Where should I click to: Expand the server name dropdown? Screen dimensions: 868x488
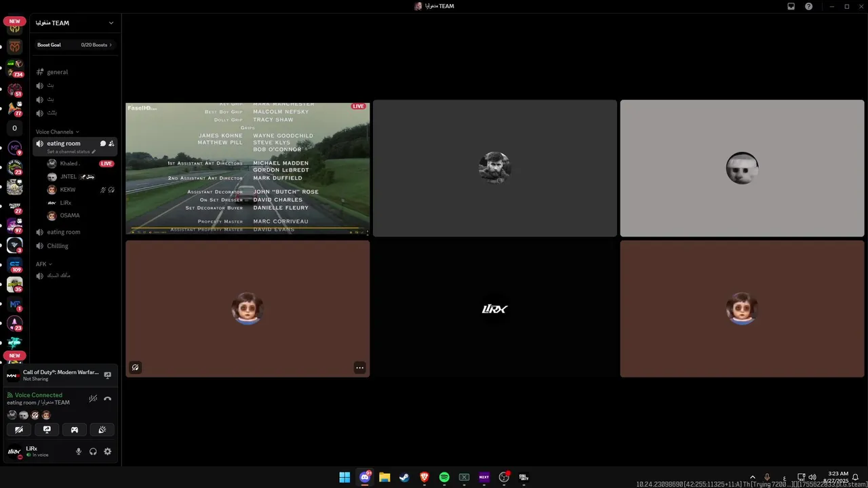[x=111, y=23]
